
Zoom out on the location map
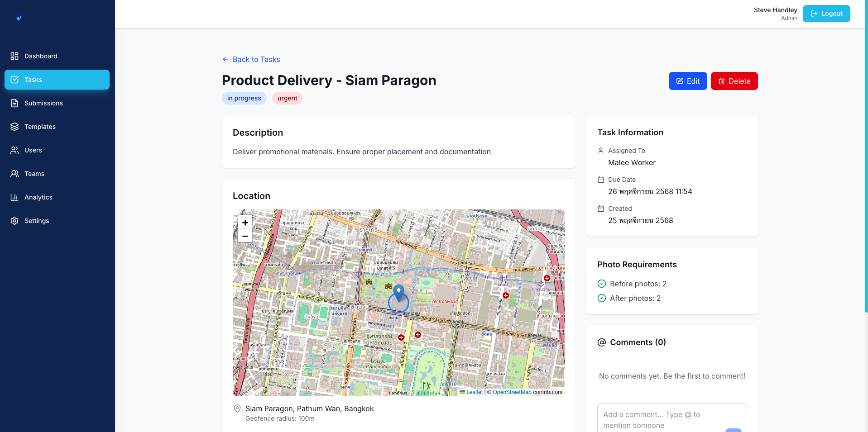point(245,236)
